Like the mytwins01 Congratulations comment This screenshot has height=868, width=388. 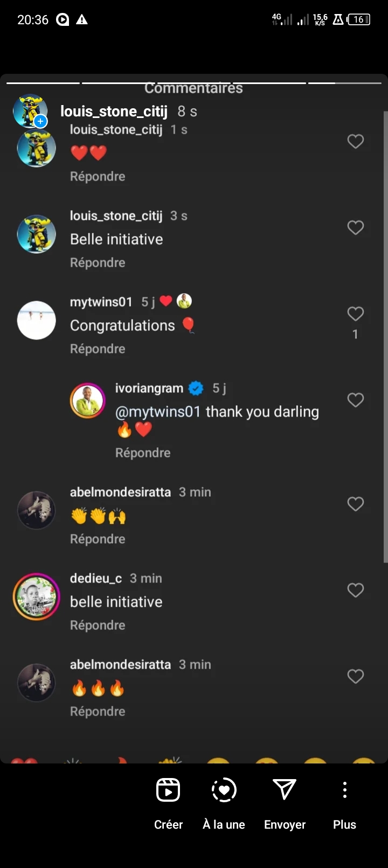tap(355, 314)
